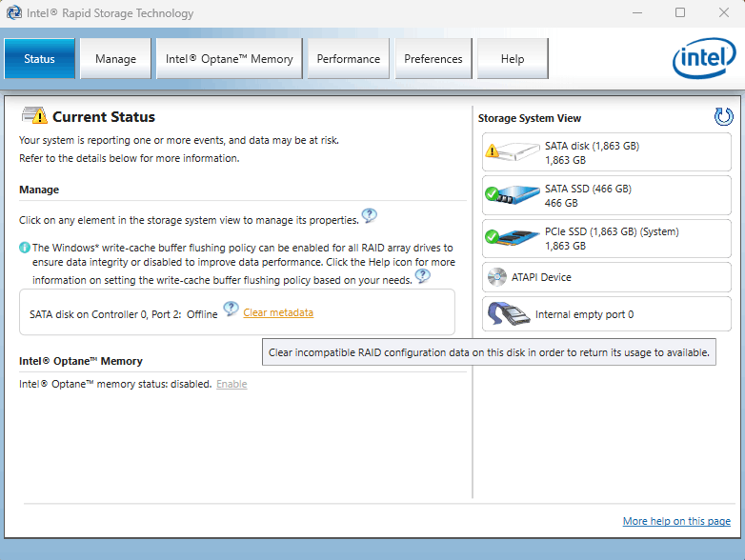This screenshot has height=560, width=745.
Task: Click the Intel logo
Action: pos(704,58)
